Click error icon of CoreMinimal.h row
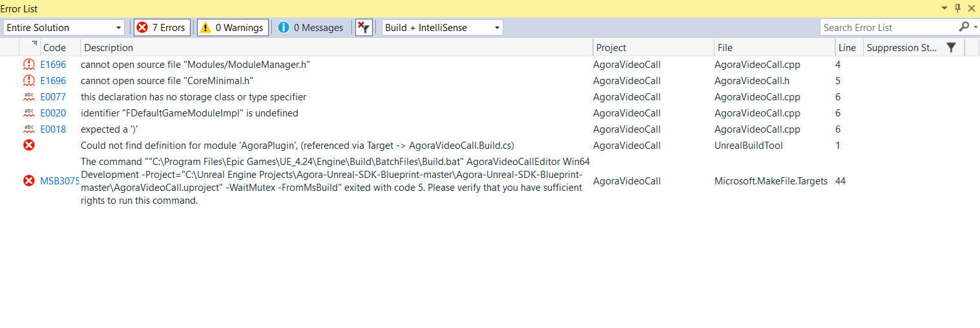This screenshot has height=328, width=980. (29, 81)
